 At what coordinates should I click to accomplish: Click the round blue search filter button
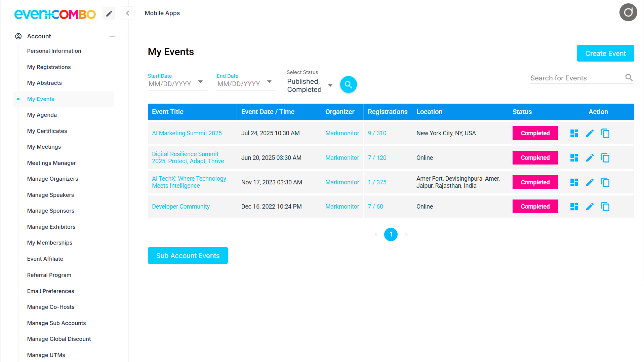point(348,84)
